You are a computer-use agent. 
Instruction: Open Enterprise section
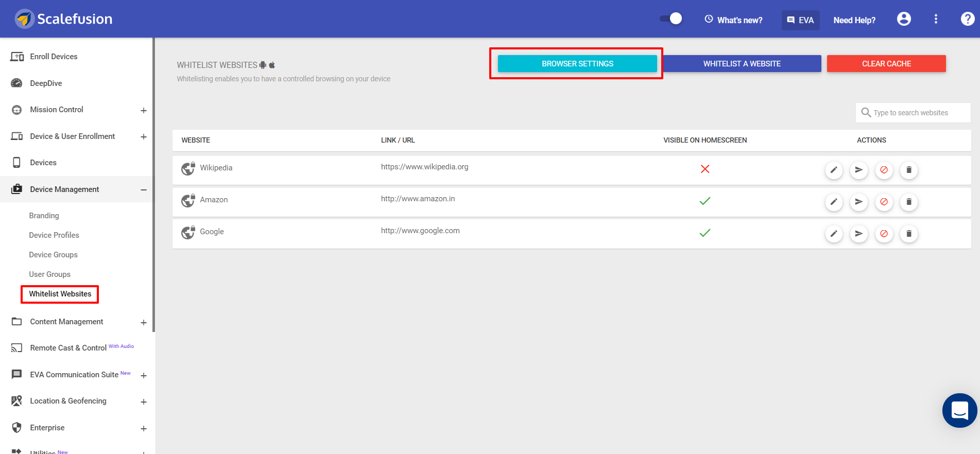coord(47,428)
